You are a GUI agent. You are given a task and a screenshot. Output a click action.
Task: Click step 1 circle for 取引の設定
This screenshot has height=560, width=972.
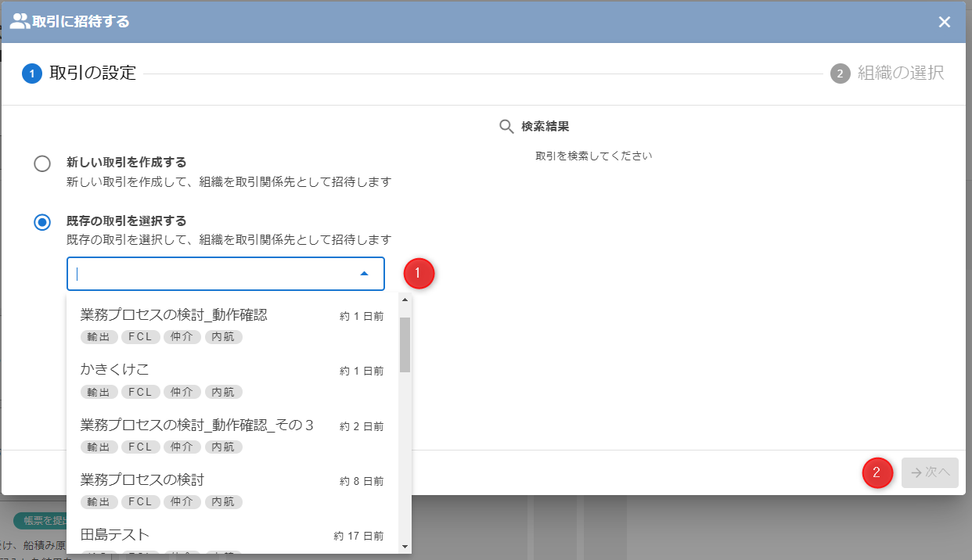[32, 74]
